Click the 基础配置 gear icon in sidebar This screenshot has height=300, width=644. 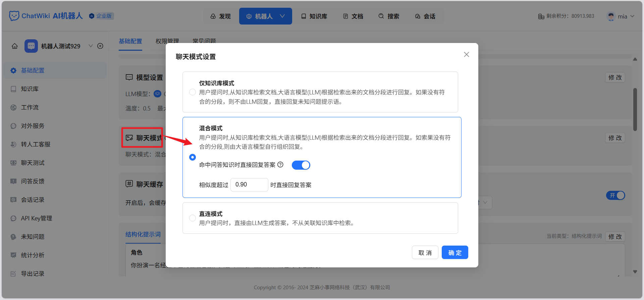pyautogui.click(x=13, y=71)
